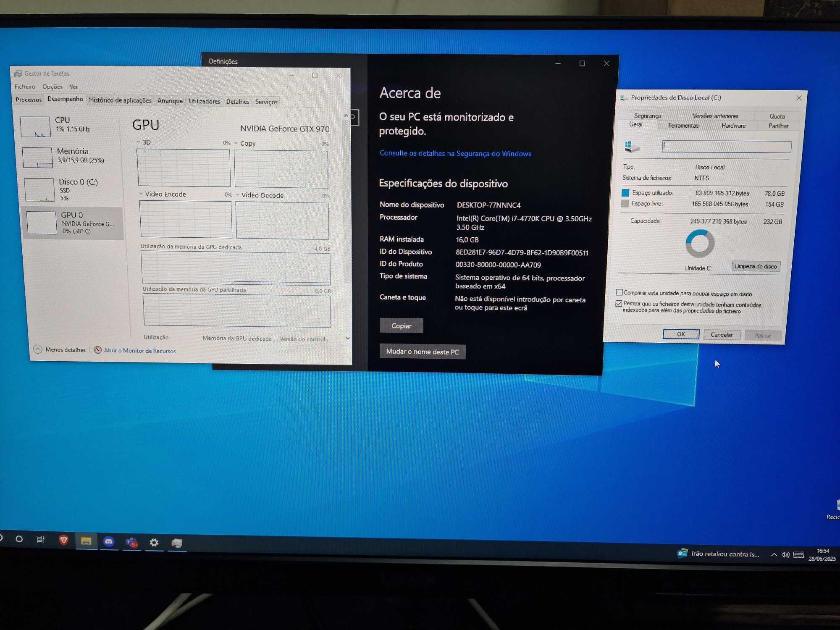This screenshot has width=840, height=630.
Task: Uncheck the Permitir que os ficheiros indexing checkbox
Action: [619, 303]
